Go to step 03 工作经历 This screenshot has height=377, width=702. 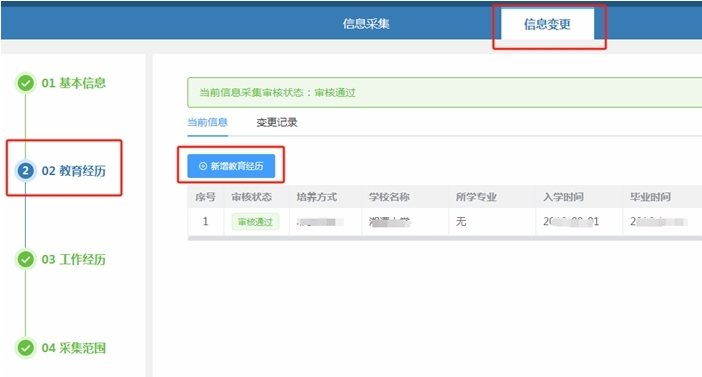73,259
